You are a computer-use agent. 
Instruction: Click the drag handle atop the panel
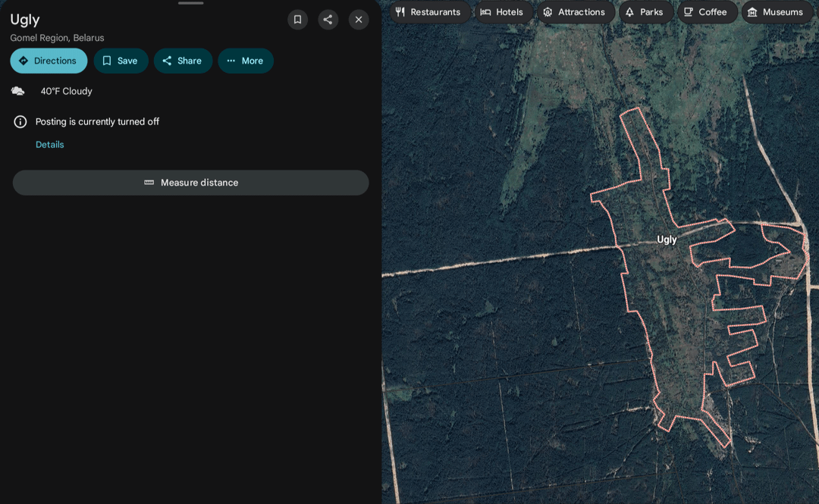tap(191, 3)
